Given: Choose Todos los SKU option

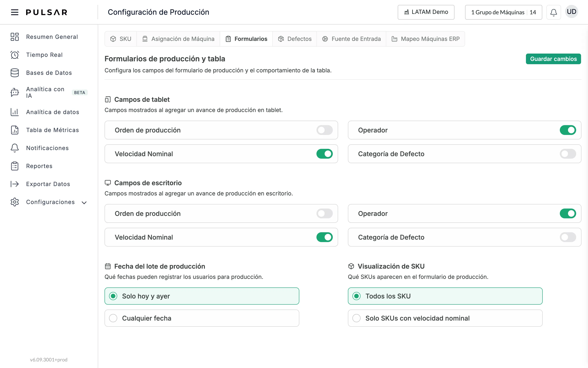Looking at the screenshot, I should tap(445, 296).
